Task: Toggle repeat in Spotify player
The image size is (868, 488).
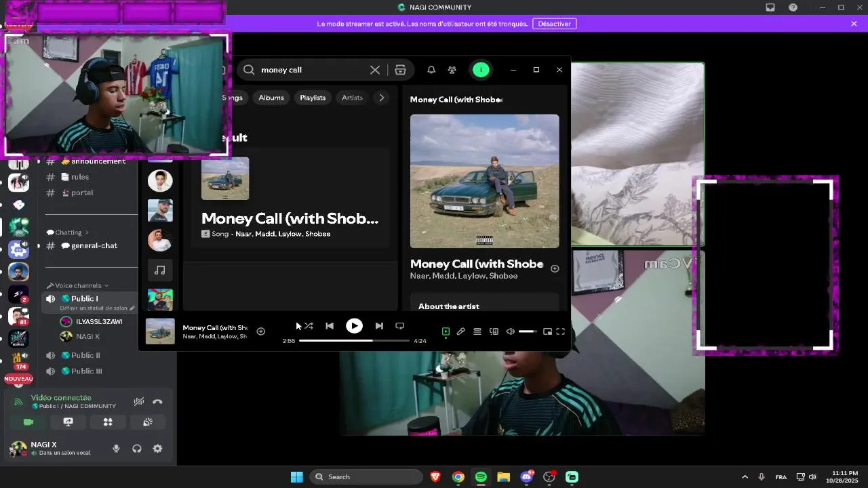Action: (400, 326)
